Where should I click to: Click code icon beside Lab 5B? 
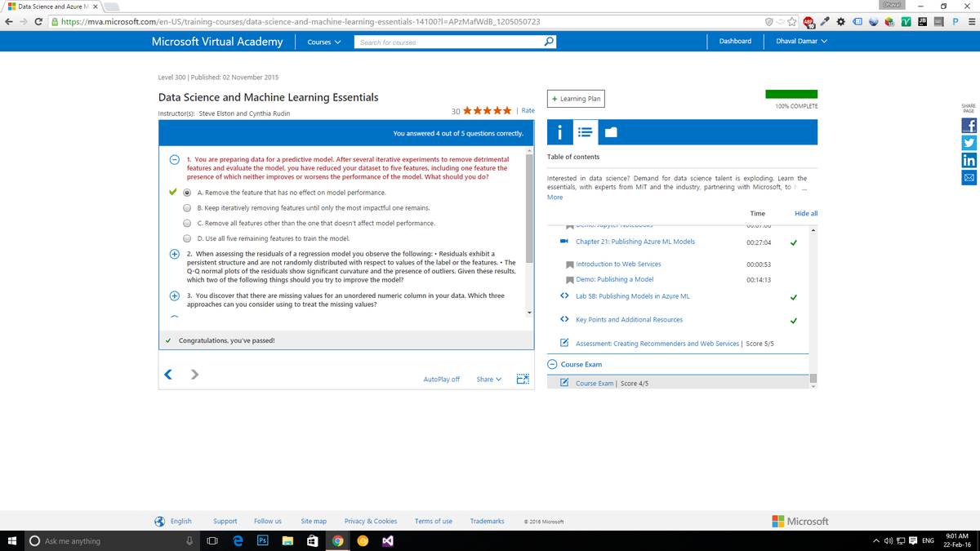tap(564, 296)
